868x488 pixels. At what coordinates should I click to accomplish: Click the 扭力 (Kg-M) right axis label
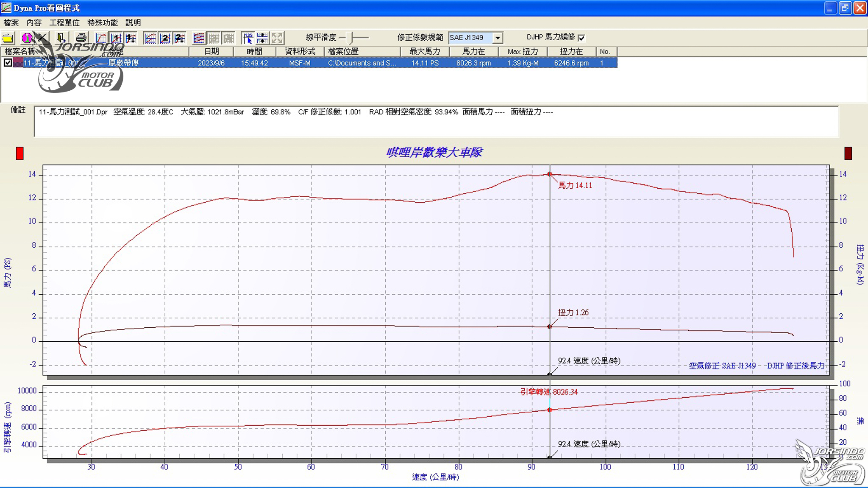click(x=860, y=264)
